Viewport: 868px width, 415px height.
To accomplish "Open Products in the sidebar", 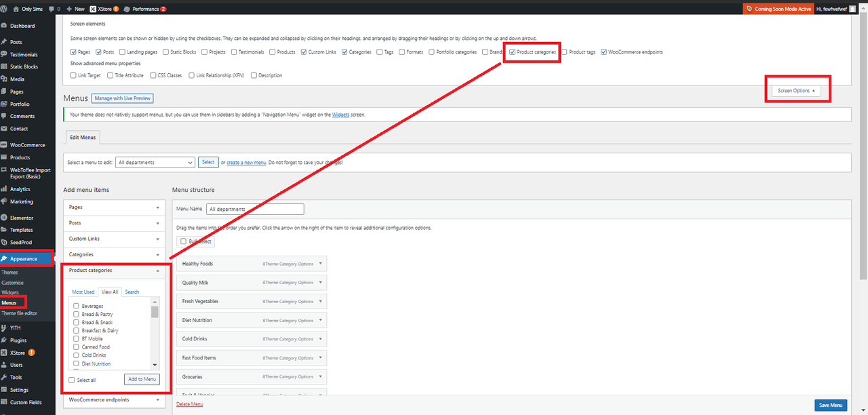I will [20, 157].
